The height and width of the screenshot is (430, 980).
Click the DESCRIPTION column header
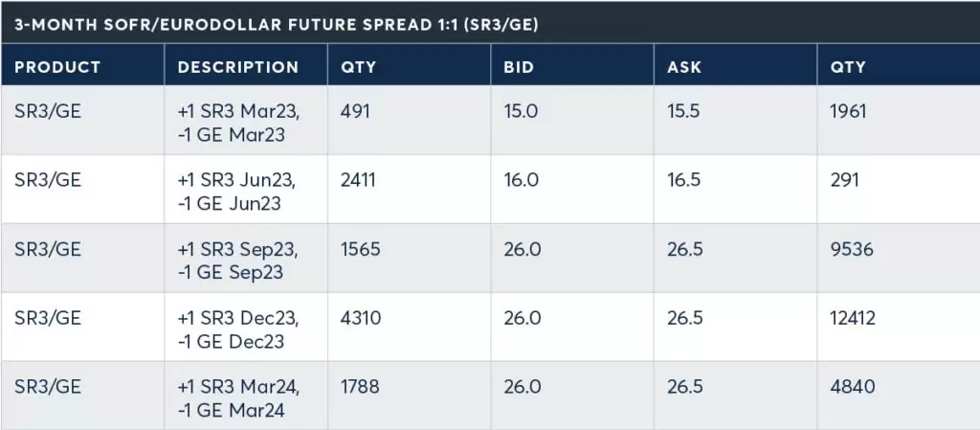pyautogui.click(x=238, y=67)
